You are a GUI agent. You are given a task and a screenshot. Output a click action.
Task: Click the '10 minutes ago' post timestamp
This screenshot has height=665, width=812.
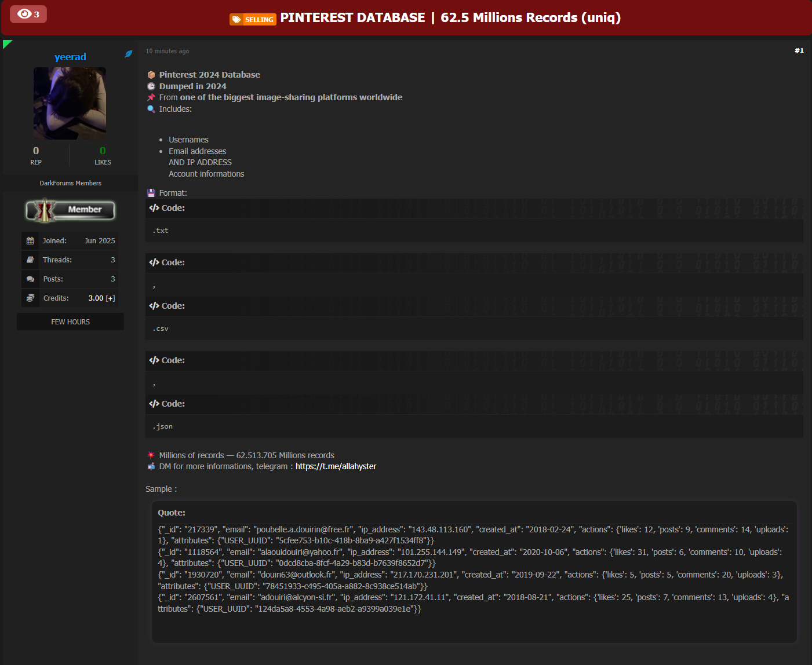click(168, 52)
